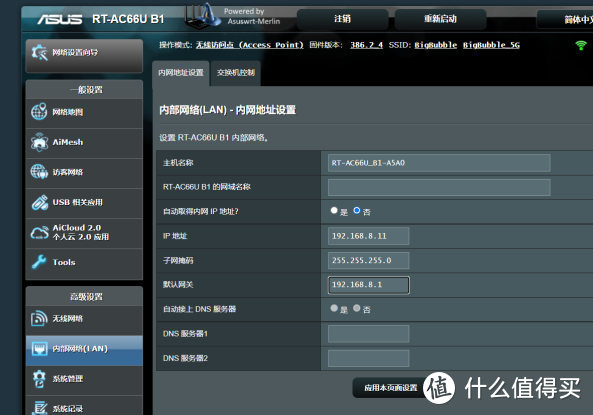Open Tools wrench icon
The image size is (593, 415).
(39, 262)
